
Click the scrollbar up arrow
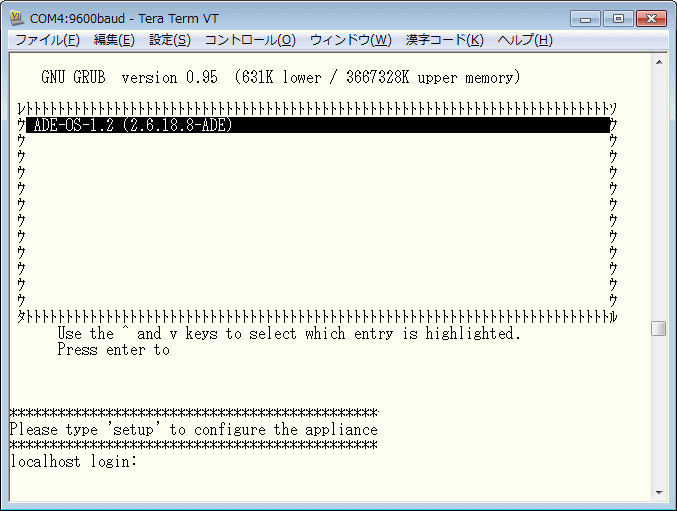coord(659,62)
